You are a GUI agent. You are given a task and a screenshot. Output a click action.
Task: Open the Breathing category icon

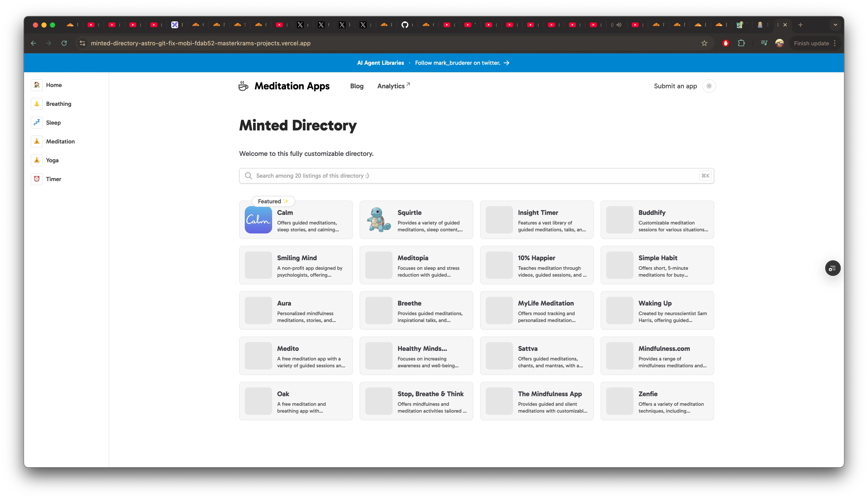(37, 104)
